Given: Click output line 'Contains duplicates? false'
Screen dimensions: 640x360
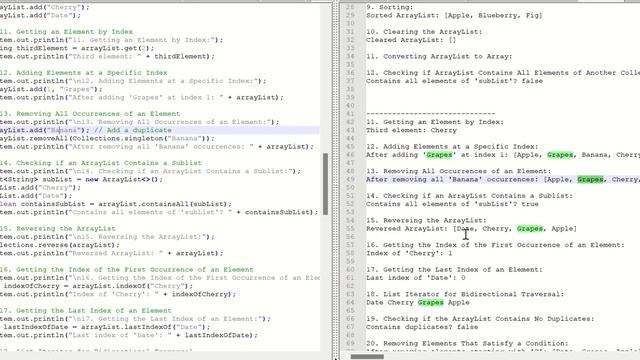Looking at the screenshot, I should pos(422,327).
